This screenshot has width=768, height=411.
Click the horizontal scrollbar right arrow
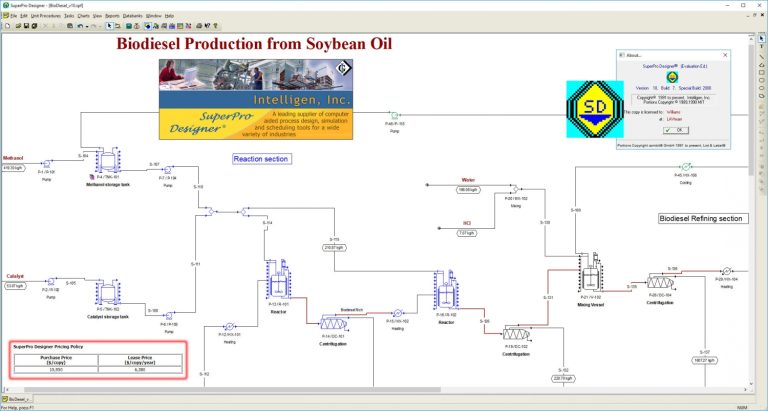tap(746, 390)
